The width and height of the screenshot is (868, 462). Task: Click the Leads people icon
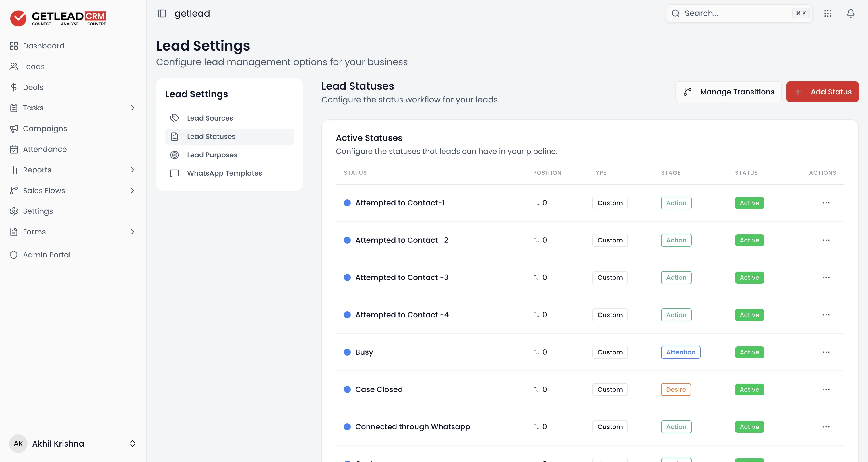14,66
